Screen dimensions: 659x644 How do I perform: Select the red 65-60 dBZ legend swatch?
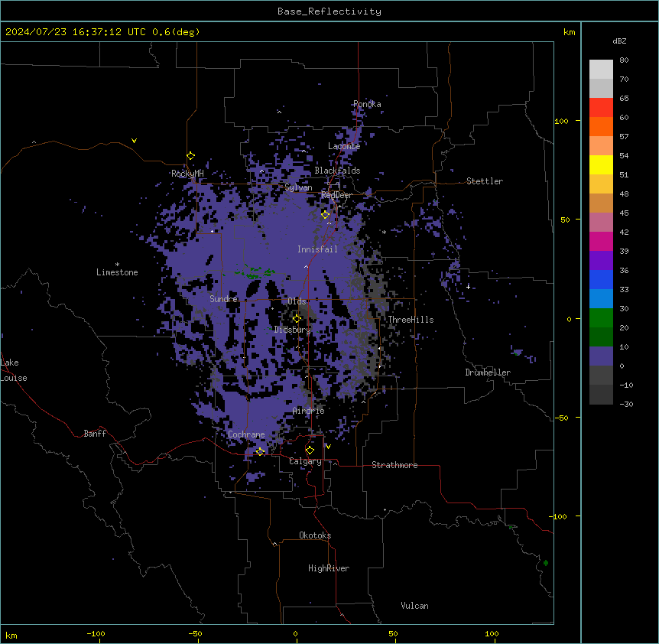tap(601, 108)
